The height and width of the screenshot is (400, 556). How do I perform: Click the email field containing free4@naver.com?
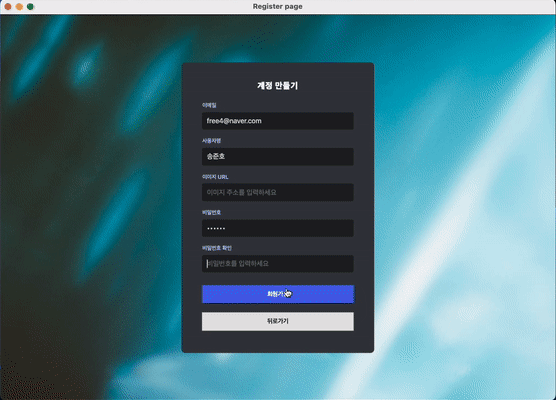(x=278, y=121)
